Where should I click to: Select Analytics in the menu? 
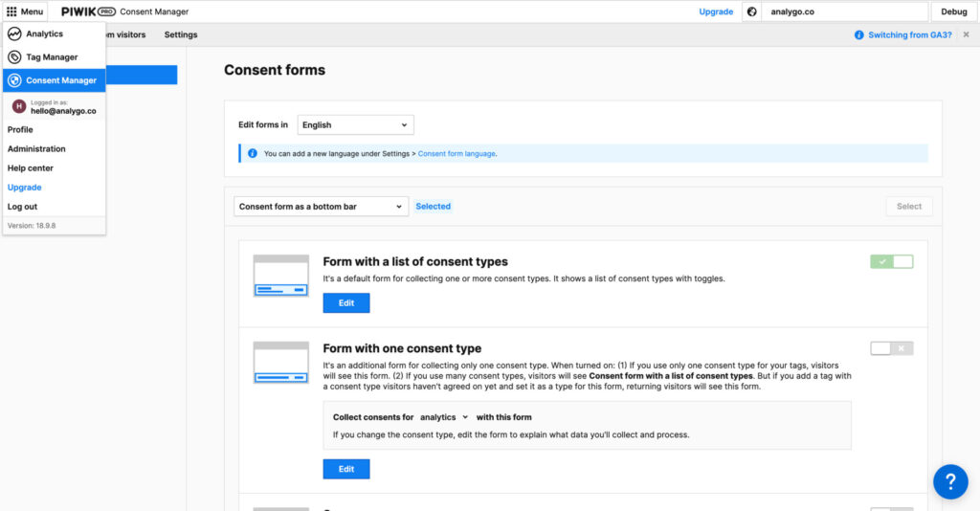55,33
